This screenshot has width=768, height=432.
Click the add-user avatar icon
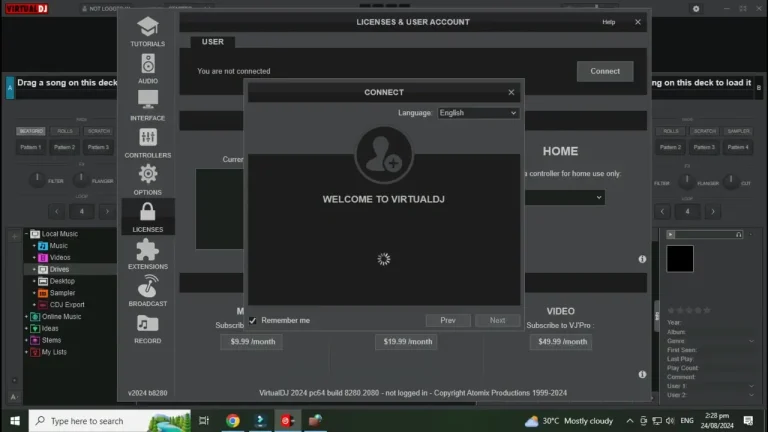[x=384, y=155]
